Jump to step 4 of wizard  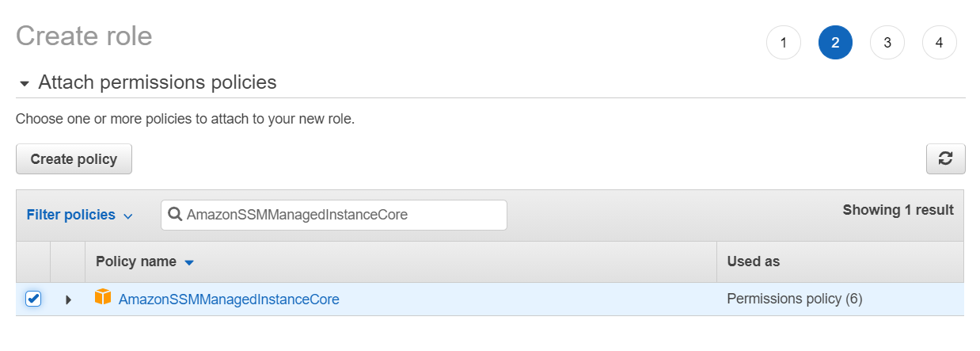tap(939, 43)
